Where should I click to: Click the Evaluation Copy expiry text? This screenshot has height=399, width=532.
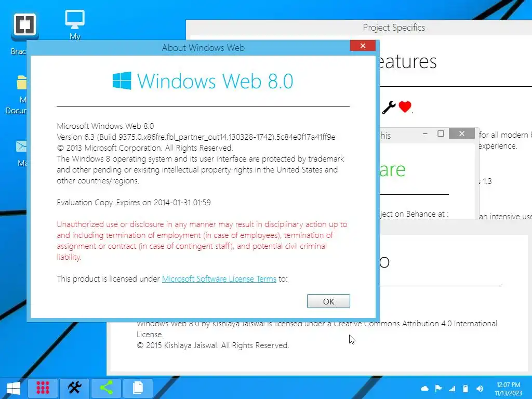134,203
